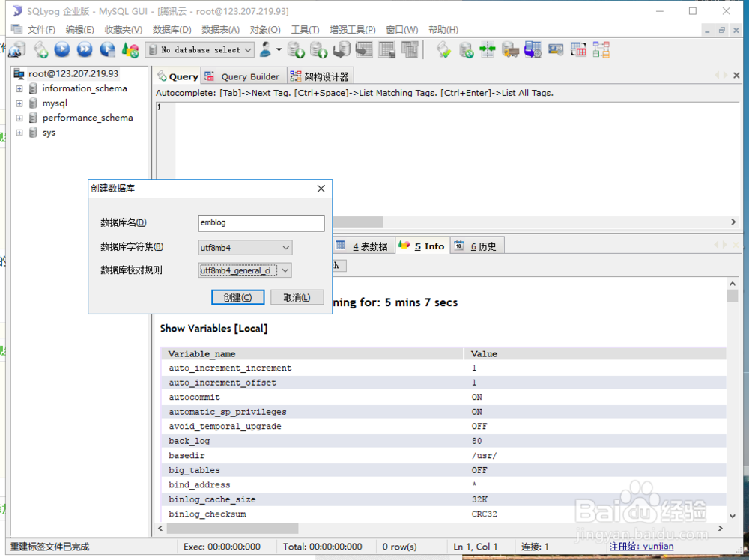The width and height of the screenshot is (749, 560).
Task: Open the 对象(O) menu
Action: click(x=265, y=30)
